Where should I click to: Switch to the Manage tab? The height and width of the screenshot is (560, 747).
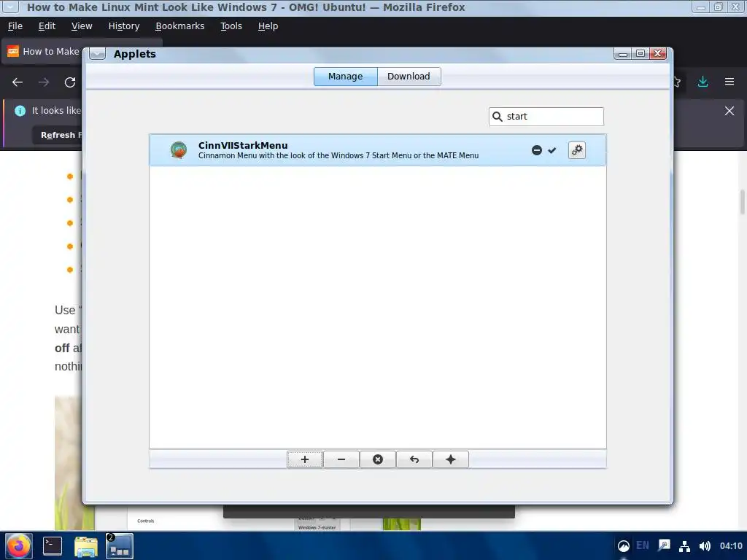pyautogui.click(x=345, y=77)
